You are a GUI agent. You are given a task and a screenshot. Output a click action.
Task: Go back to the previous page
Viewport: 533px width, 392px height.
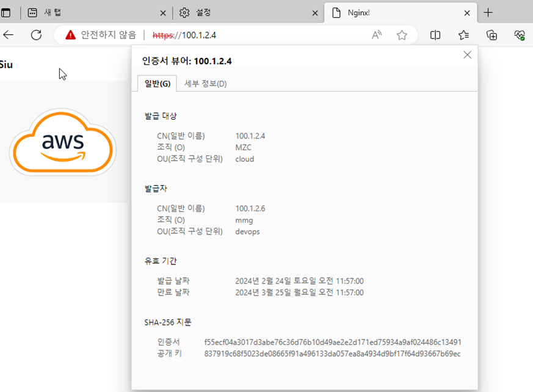pyautogui.click(x=8, y=35)
